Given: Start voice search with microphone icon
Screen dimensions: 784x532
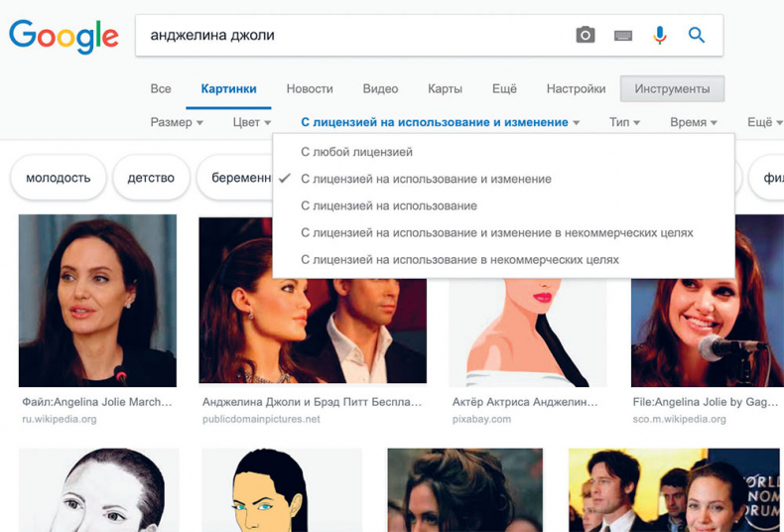Looking at the screenshot, I should [659, 36].
